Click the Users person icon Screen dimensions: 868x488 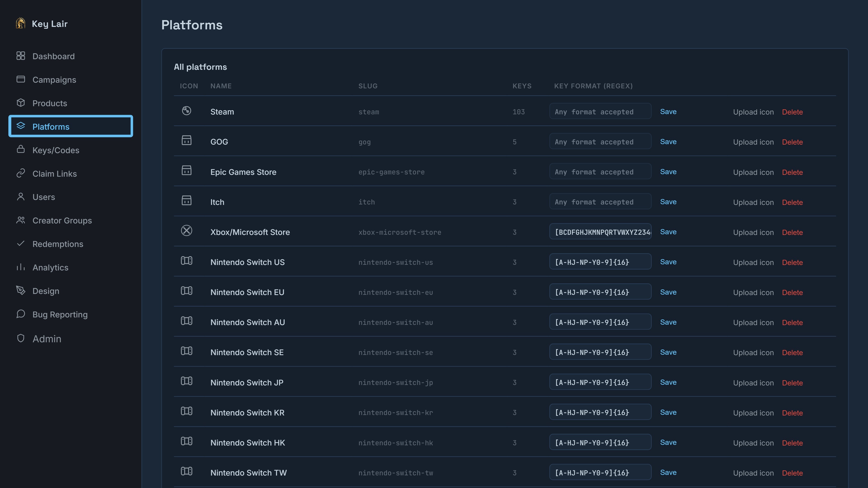[x=21, y=197]
